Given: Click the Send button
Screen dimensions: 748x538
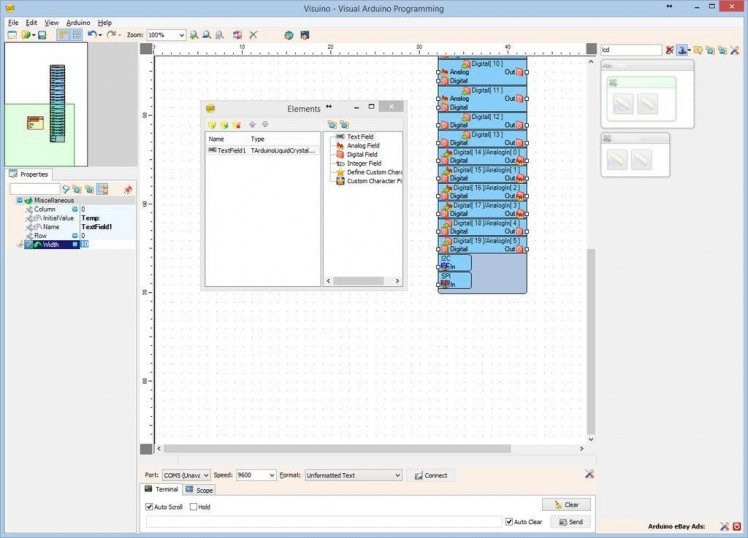Looking at the screenshot, I should click(x=567, y=522).
